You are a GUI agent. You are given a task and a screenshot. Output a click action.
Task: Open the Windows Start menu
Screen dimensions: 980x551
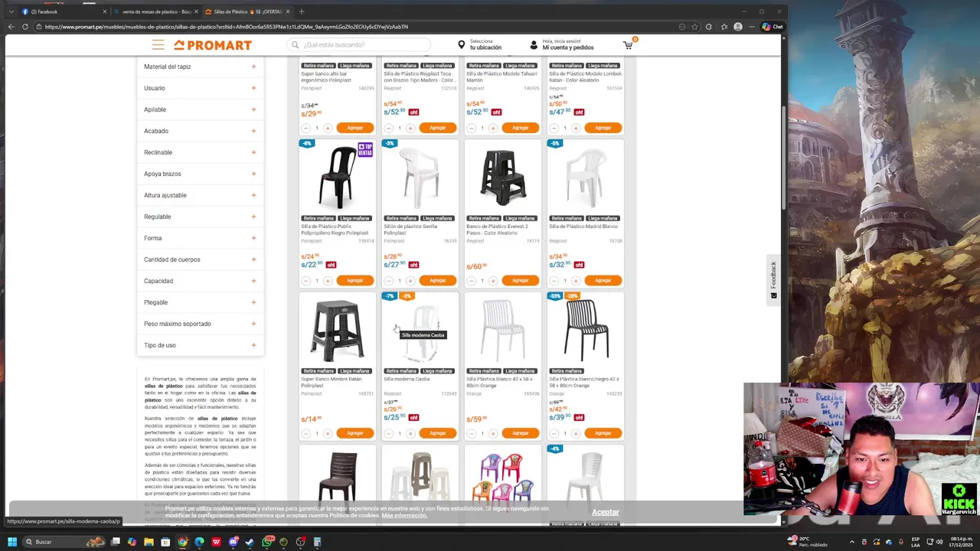pyautogui.click(x=11, y=542)
